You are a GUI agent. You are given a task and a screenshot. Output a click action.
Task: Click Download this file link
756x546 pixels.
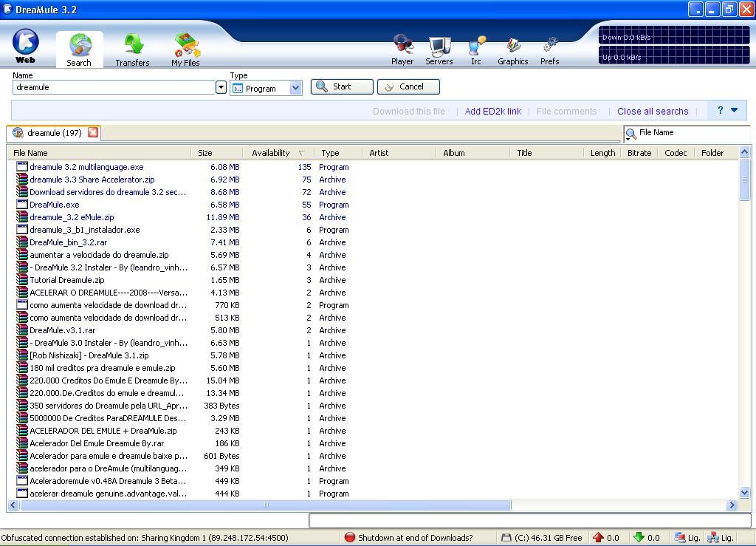click(408, 111)
